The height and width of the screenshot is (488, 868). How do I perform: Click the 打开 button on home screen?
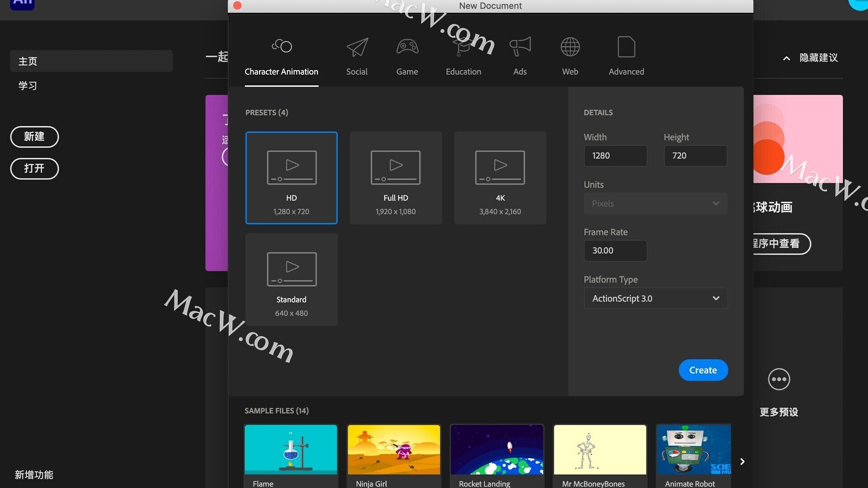pyautogui.click(x=34, y=169)
